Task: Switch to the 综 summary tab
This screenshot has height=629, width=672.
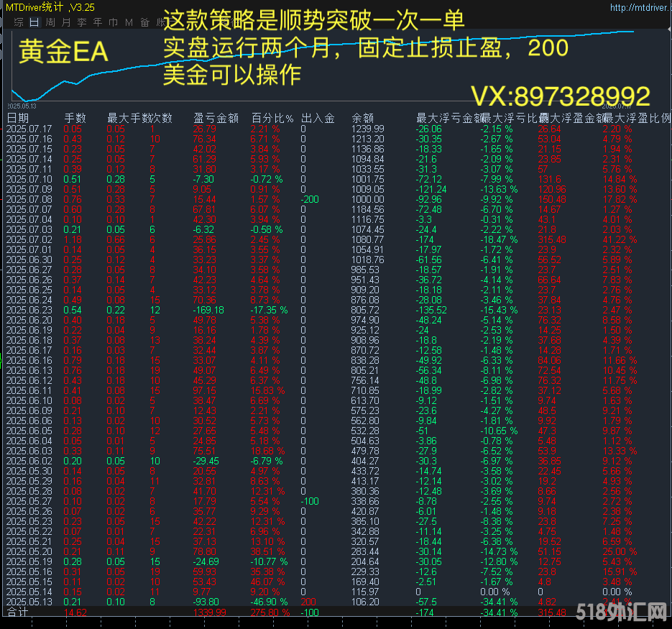Action: (19, 22)
